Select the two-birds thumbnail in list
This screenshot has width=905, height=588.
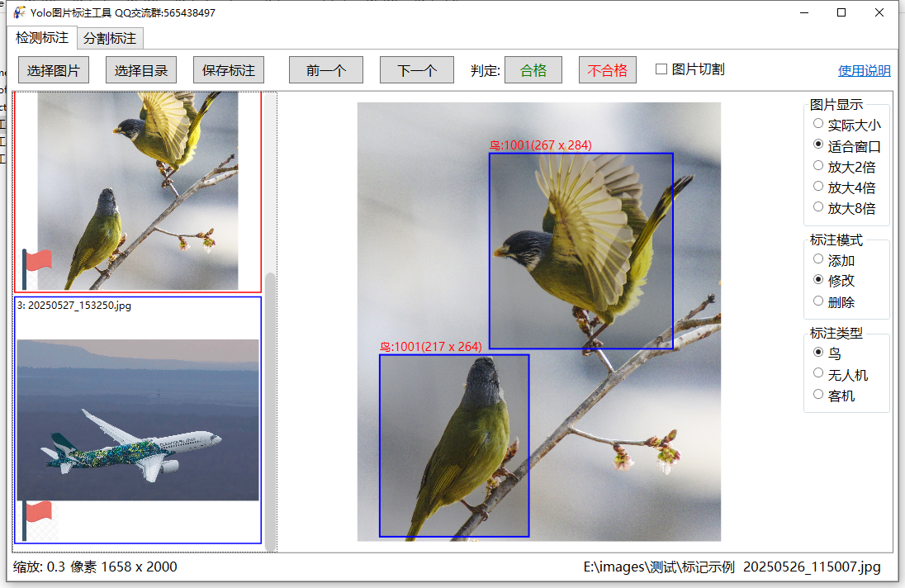point(138,191)
